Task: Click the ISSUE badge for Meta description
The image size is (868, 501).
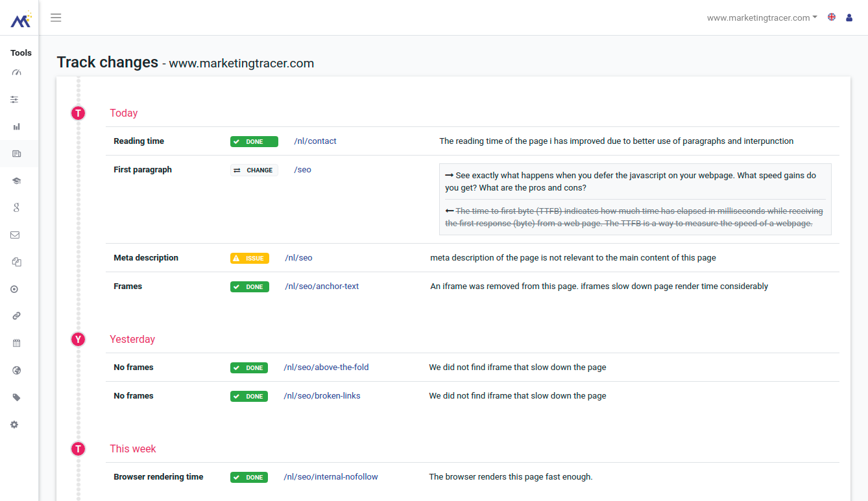Action: click(250, 258)
